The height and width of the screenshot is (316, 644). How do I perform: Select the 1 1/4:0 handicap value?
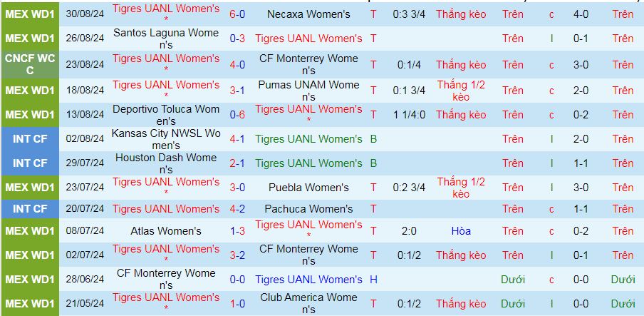(x=409, y=114)
